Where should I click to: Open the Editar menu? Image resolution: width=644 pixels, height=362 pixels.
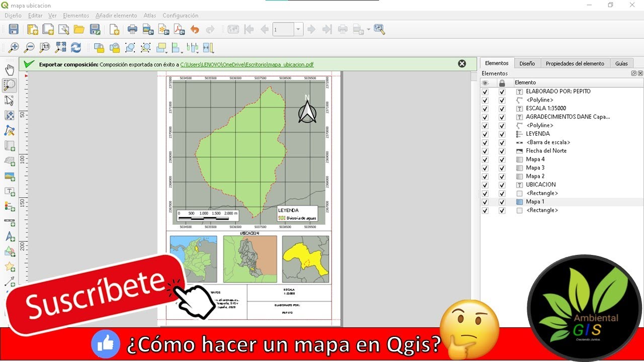coord(35,16)
